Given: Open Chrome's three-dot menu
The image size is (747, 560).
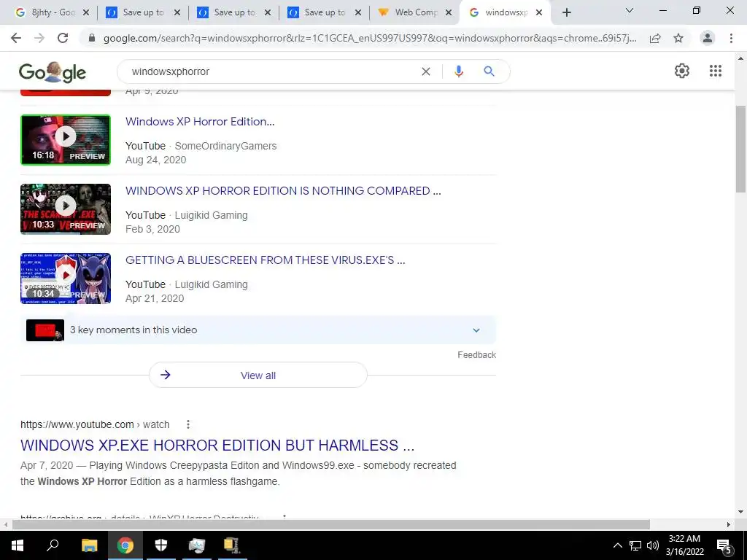Looking at the screenshot, I should (731, 38).
